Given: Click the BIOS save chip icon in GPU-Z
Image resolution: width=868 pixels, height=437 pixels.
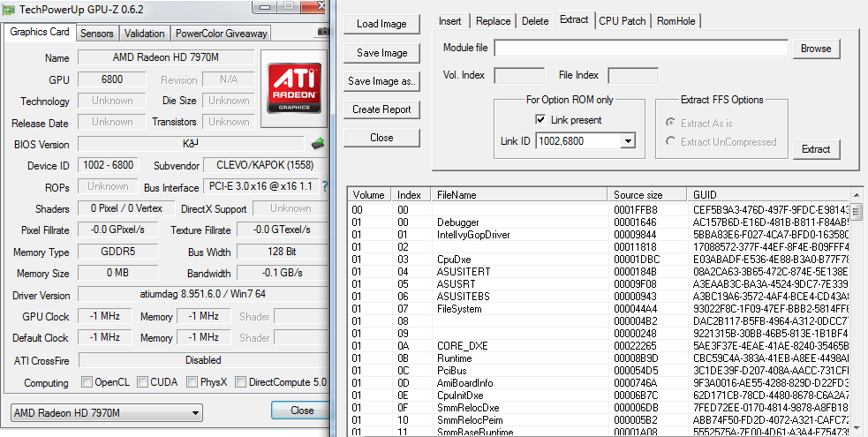Looking at the screenshot, I should 318,145.
